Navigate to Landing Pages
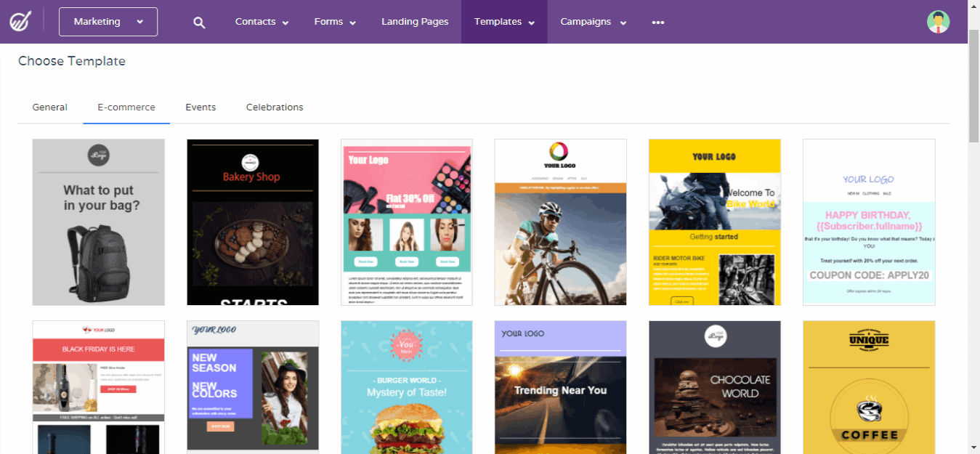Viewport: 980px width, 454px height. point(415,22)
